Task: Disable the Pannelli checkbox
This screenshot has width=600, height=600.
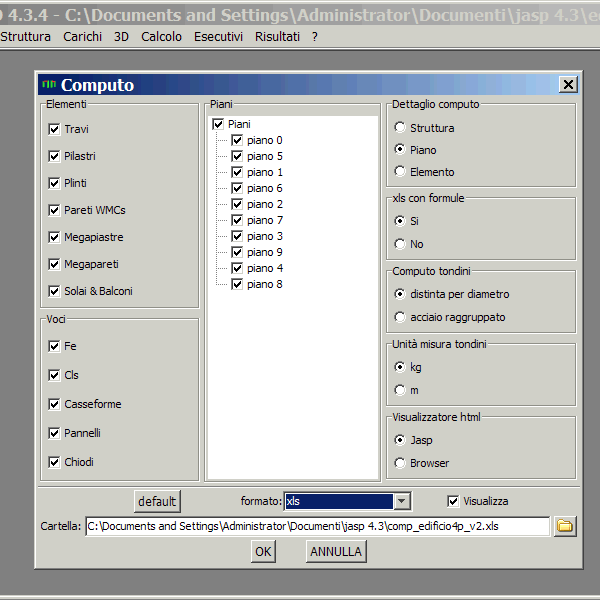Action: click(54, 433)
